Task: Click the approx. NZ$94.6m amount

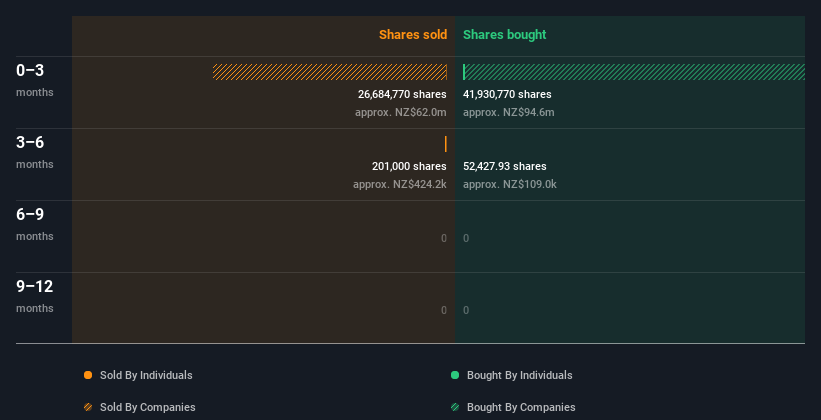Action: [x=509, y=112]
